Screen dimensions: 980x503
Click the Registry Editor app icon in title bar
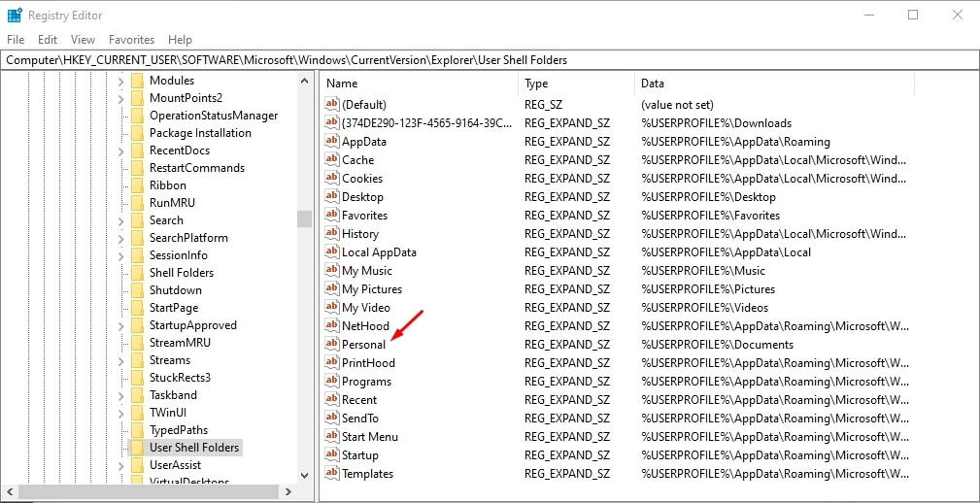point(15,15)
